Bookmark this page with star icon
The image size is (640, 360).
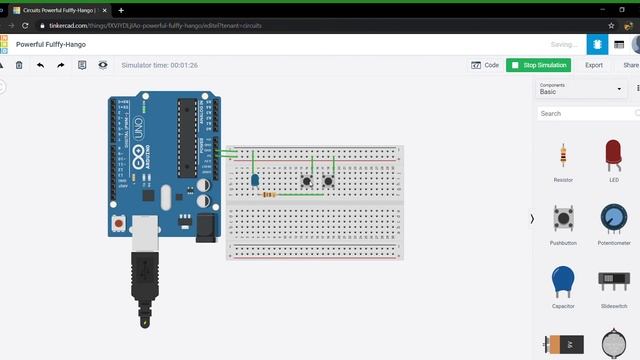(x=611, y=25)
